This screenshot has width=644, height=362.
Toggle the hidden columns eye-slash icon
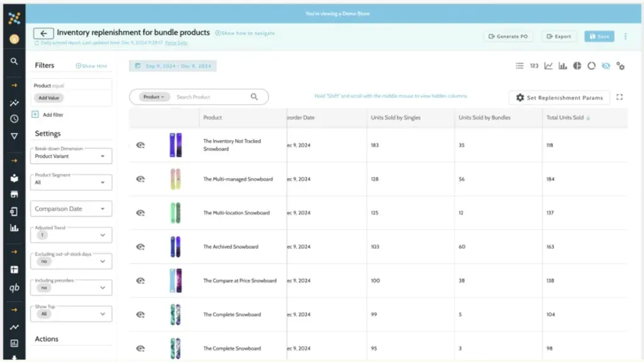coord(606,65)
